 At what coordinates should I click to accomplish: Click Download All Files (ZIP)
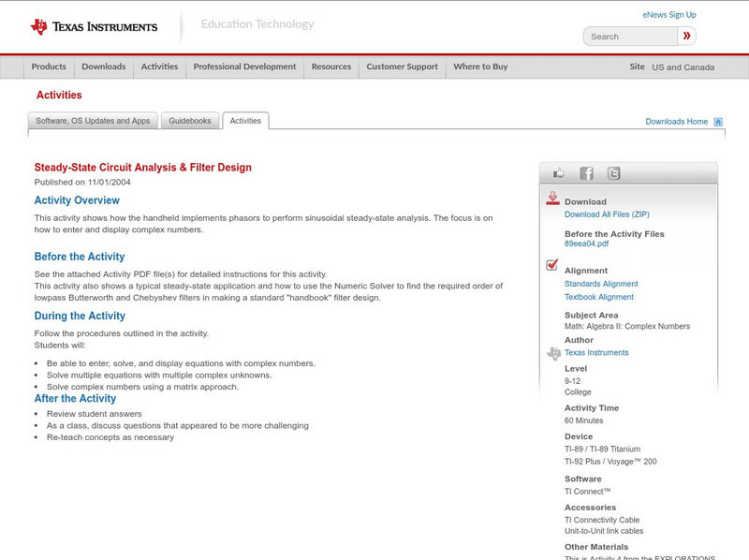pos(607,214)
